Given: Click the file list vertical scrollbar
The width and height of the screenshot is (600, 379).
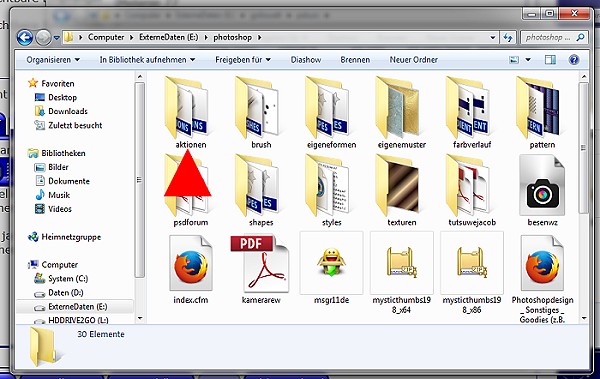Looking at the screenshot, I should point(584,148).
